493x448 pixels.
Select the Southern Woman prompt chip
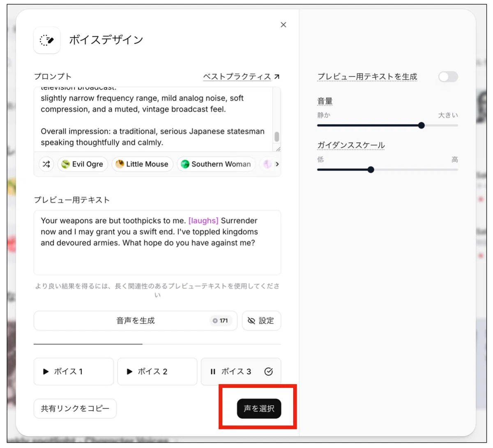click(216, 164)
